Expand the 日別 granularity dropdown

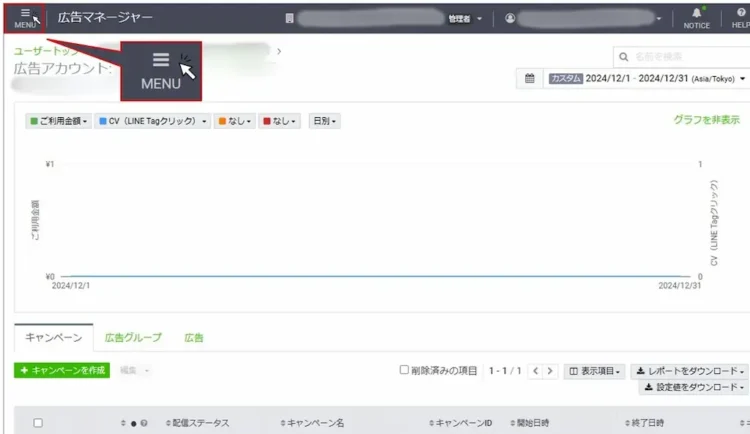324,121
